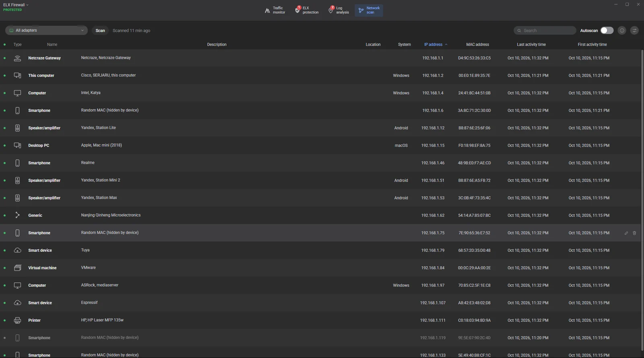Select the MAC address D4:9C:53:26:33:C5
The width and height of the screenshot is (644, 358).
coord(474,58)
